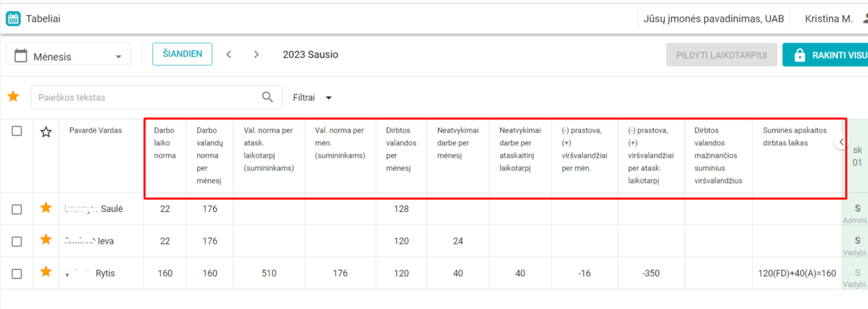Click the RAKINTI VISUS lock button
868x309 pixels.
826,55
